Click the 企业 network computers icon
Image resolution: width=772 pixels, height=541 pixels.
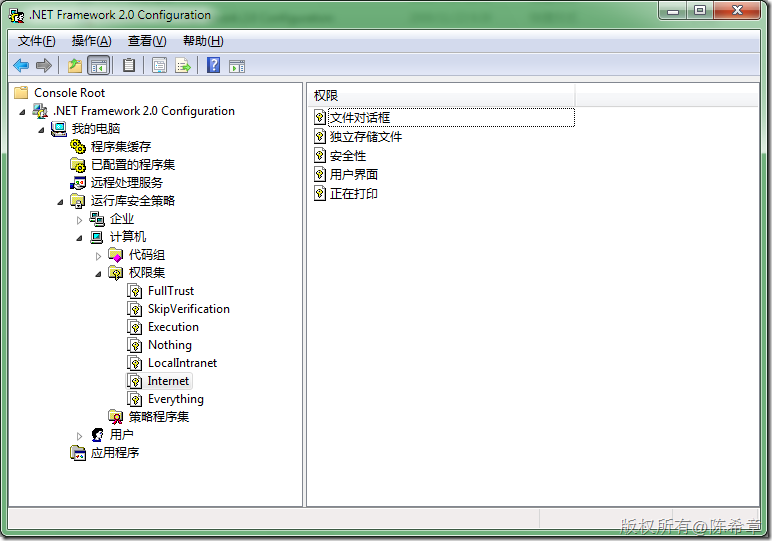click(97, 219)
